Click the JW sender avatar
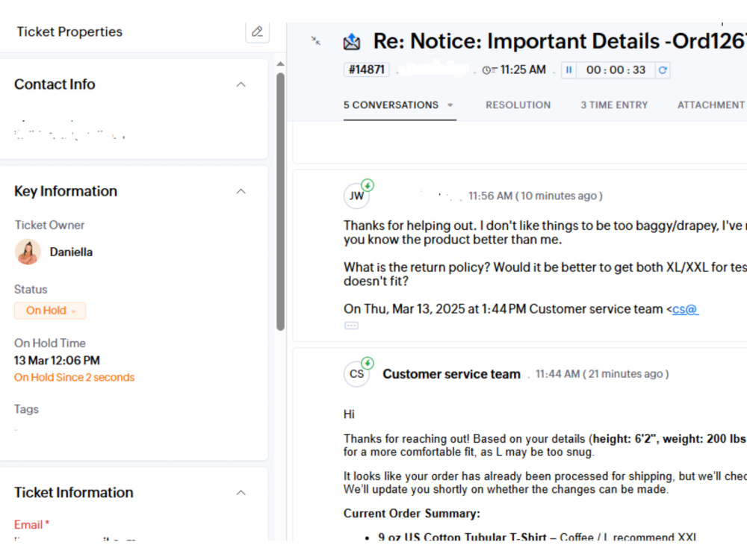 tap(357, 196)
